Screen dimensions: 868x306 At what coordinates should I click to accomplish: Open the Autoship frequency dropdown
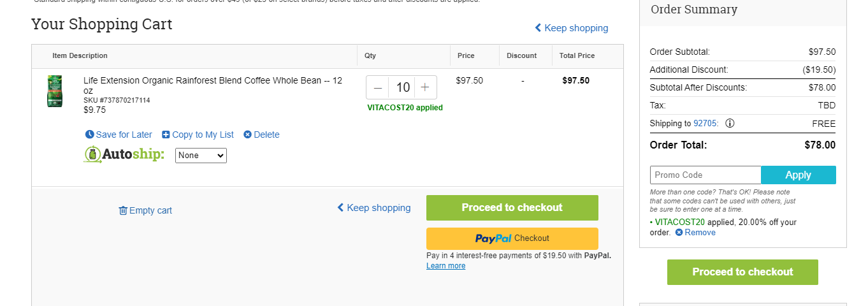(201, 156)
